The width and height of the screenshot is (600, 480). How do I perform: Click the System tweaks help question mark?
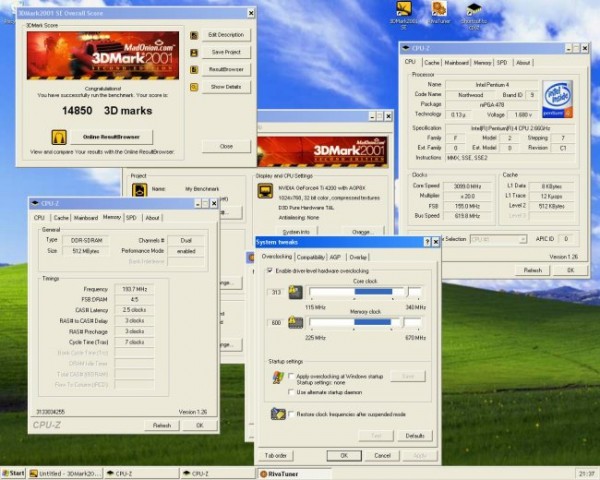coord(427,242)
